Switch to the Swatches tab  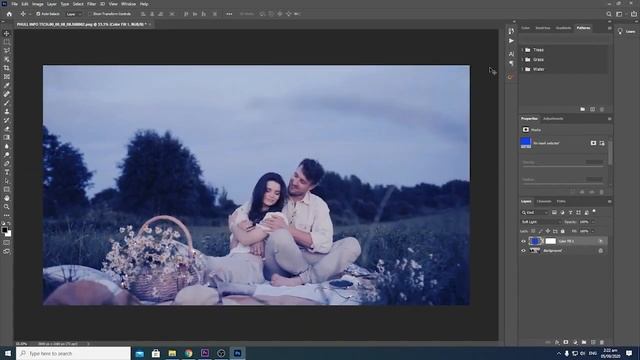(x=543, y=28)
